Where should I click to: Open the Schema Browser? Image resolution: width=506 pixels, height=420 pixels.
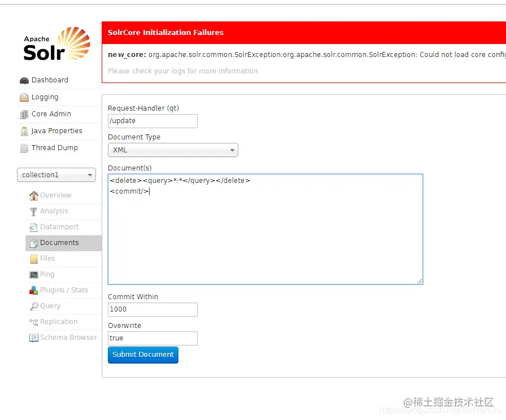tap(68, 338)
